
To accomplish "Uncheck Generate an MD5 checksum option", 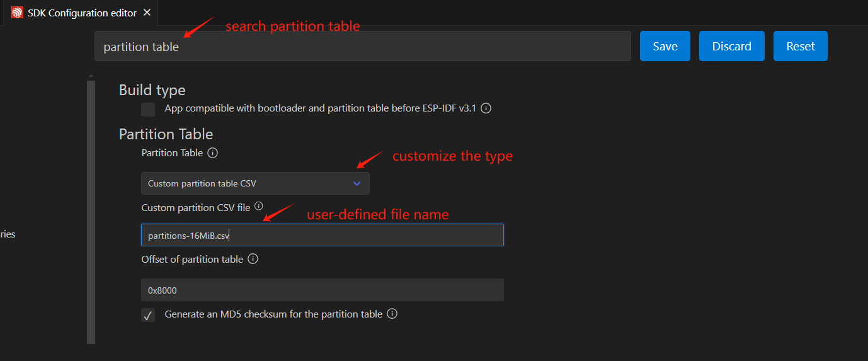I will point(148,315).
